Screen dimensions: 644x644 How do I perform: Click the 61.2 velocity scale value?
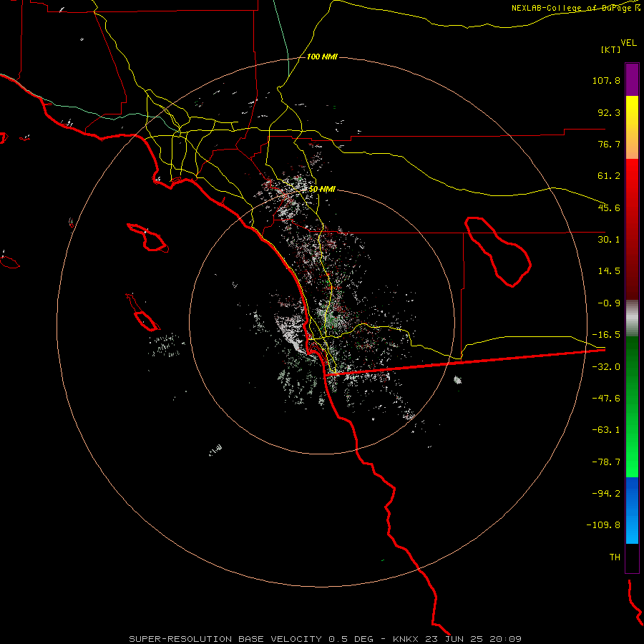pyautogui.click(x=609, y=176)
